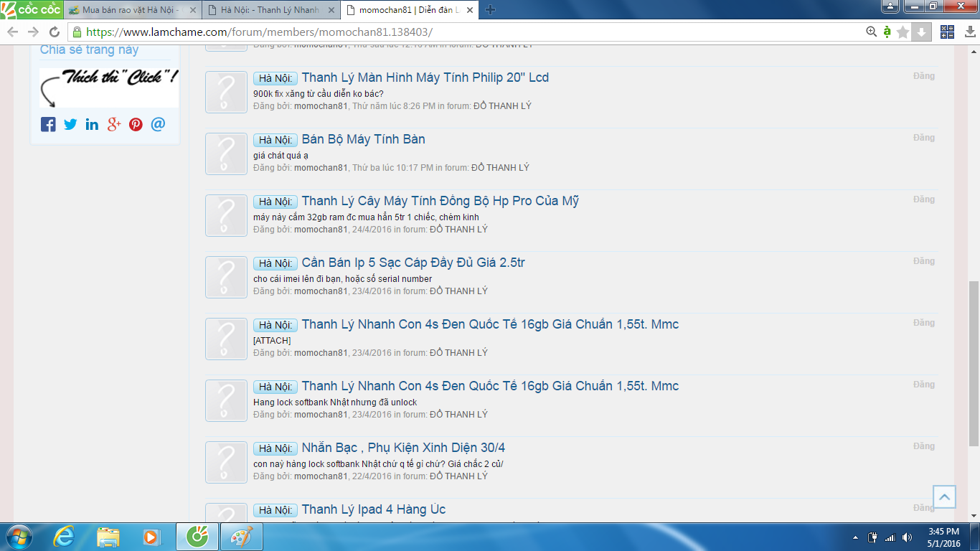Open thread 'Nhẫn Bạc , Phụ Kiện Xinh Diện 30/4'

[x=403, y=448]
